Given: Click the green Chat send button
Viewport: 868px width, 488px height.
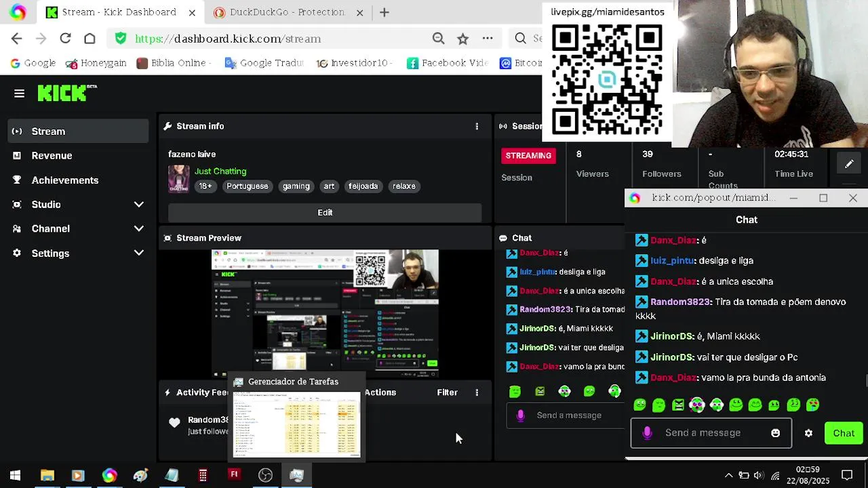Looking at the screenshot, I should [x=844, y=433].
